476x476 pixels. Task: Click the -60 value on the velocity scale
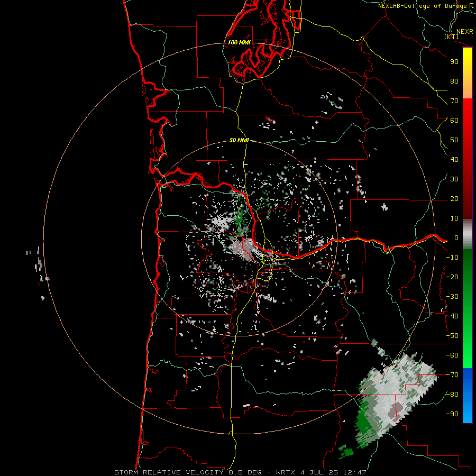[x=452, y=355]
